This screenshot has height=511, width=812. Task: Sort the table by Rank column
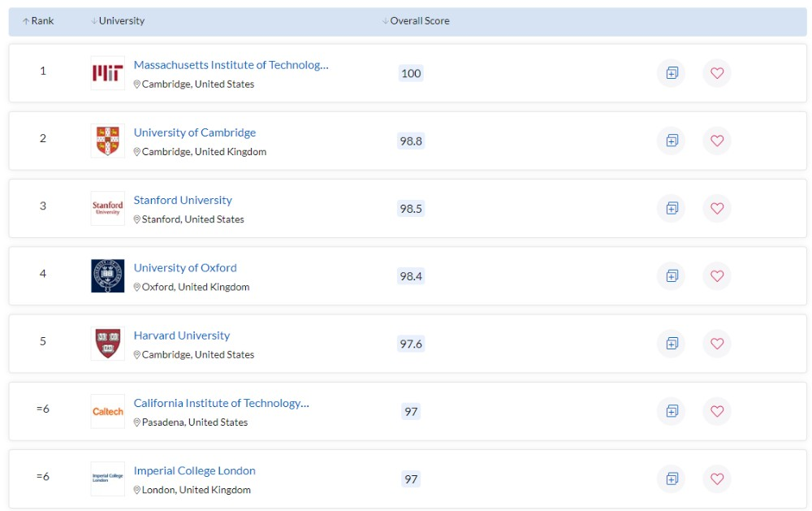click(x=38, y=21)
